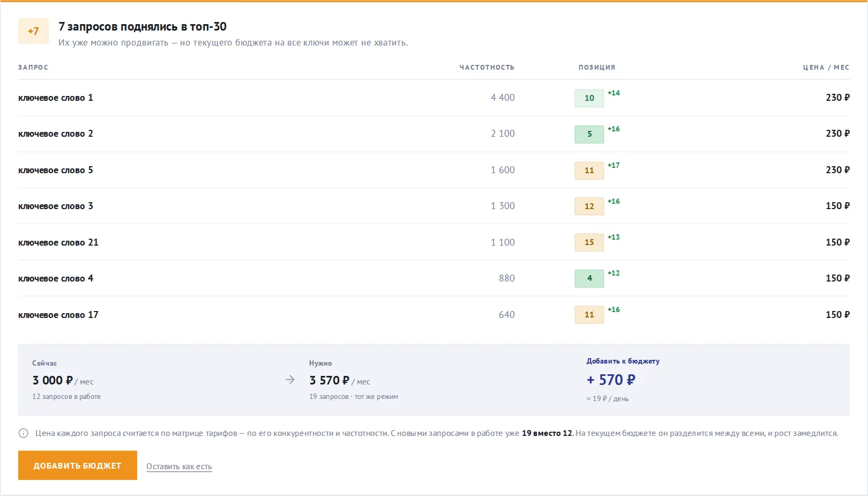The height and width of the screenshot is (496, 868).
Task: Click frequency value 880
Action: [507, 278]
